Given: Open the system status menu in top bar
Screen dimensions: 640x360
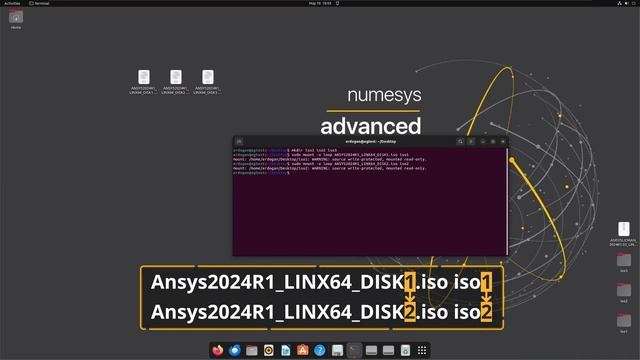Looking at the screenshot, I should [x=627, y=3].
